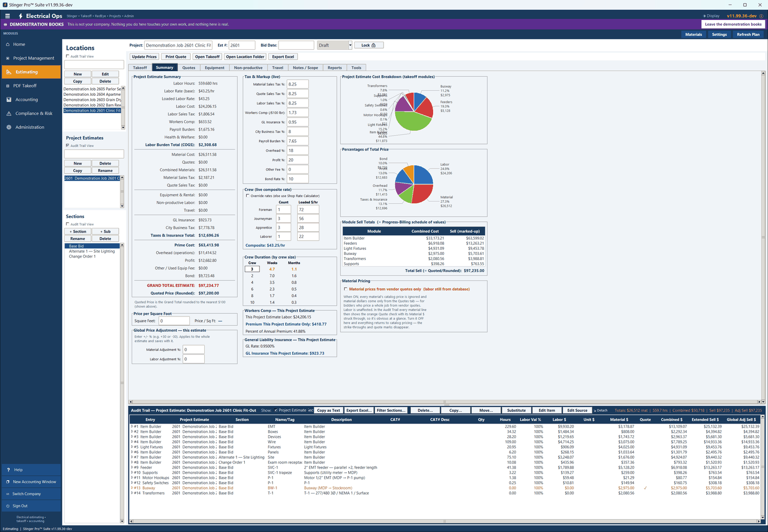Click the lightning bolt Electrical Ops logo
This screenshot has height=532, width=768.
point(20,16)
